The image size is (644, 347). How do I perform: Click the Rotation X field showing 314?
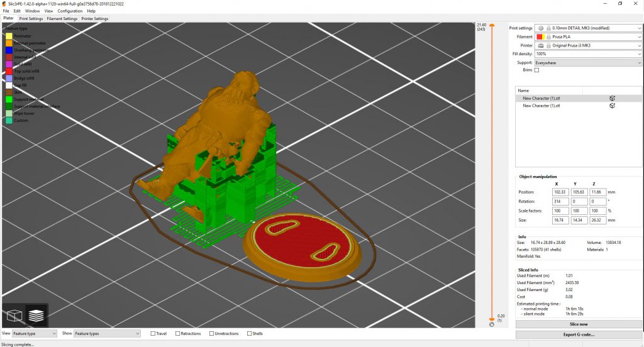click(x=560, y=202)
